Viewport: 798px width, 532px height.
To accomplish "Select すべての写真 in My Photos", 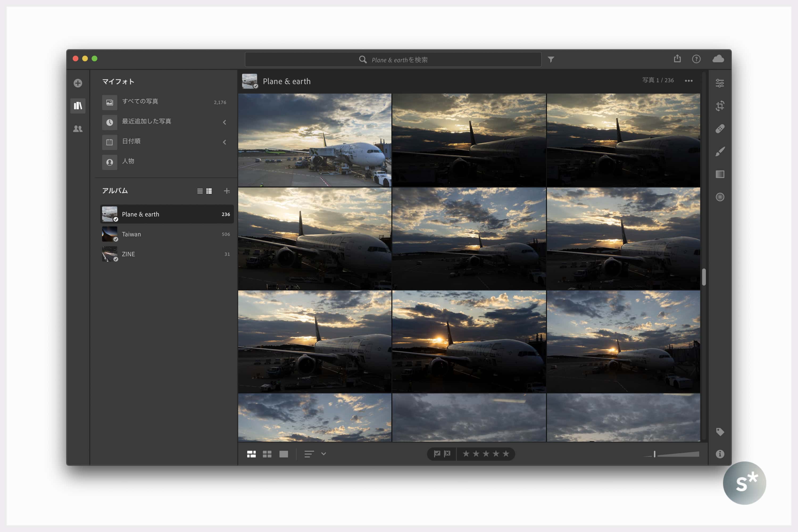I will [x=140, y=101].
